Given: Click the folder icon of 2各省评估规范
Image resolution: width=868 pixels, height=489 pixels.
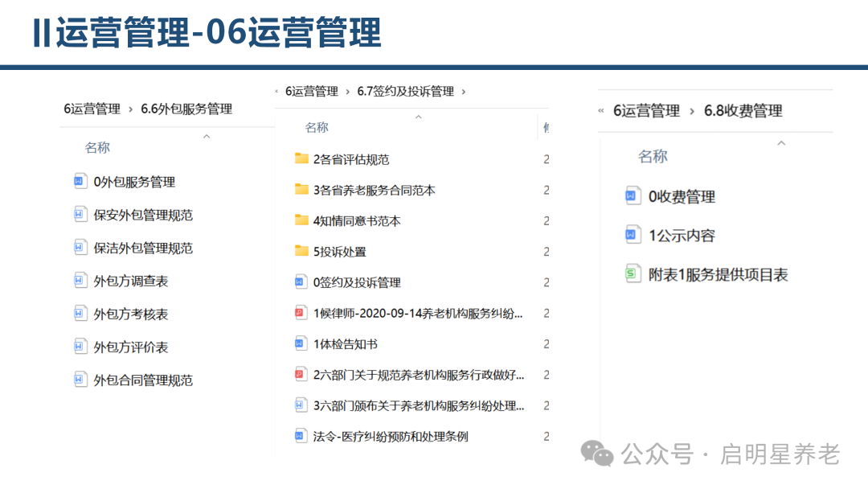Looking at the screenshot, I should 301,159.
